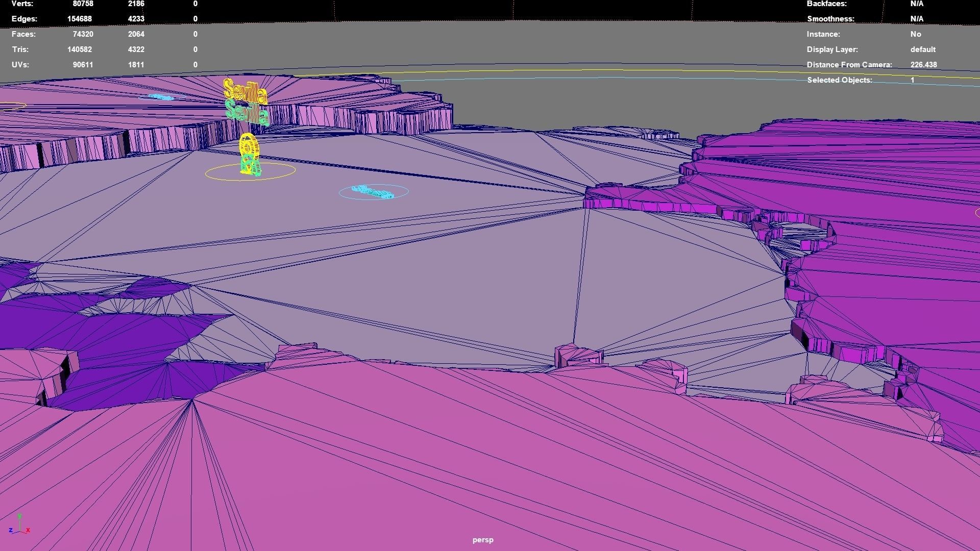
Task: Click the Faces HUD label
Action: pos(23,34)
